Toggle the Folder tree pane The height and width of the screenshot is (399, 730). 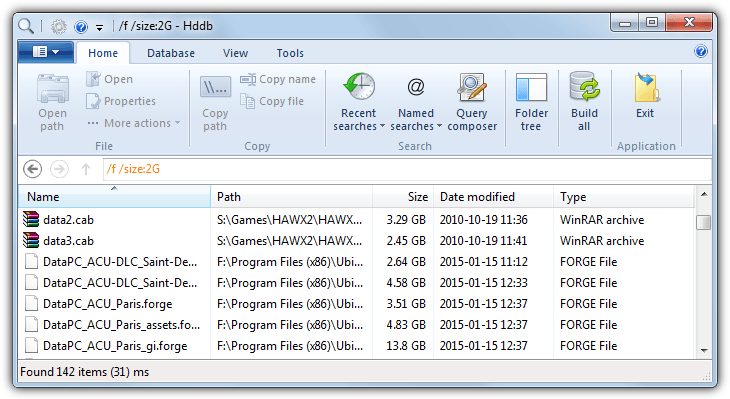(x=531, y=102)
